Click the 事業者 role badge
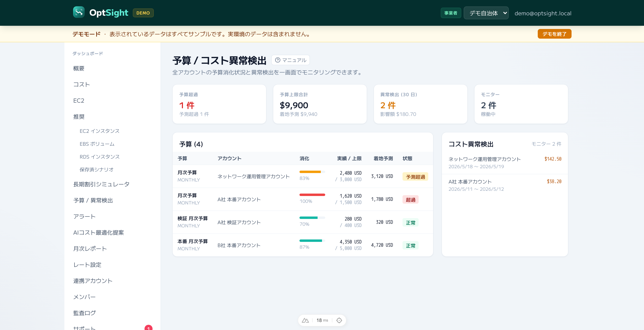This screenshot has width=644, height=330. pyautogui.click(x=451, y=13)
